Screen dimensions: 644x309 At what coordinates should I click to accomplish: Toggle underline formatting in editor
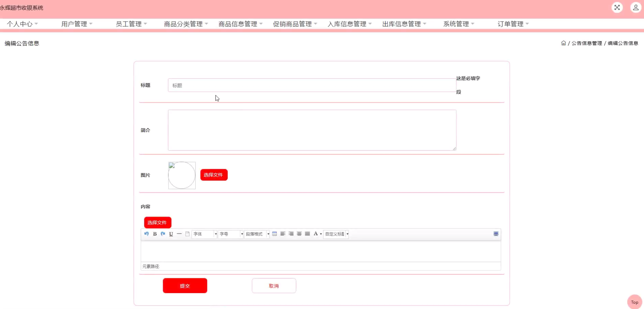tap(171, 234)
